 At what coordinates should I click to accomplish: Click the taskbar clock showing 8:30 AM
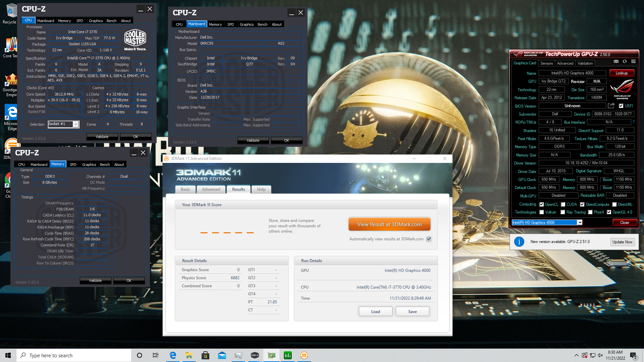[615, 355]
